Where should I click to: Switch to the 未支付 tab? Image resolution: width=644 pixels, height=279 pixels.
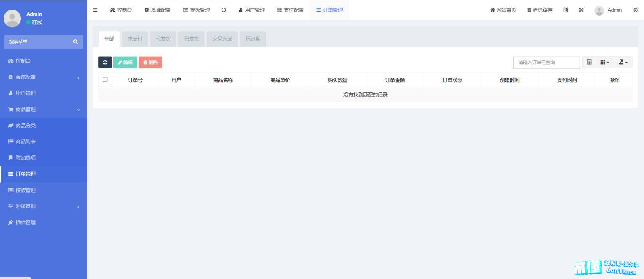[135, 39]
